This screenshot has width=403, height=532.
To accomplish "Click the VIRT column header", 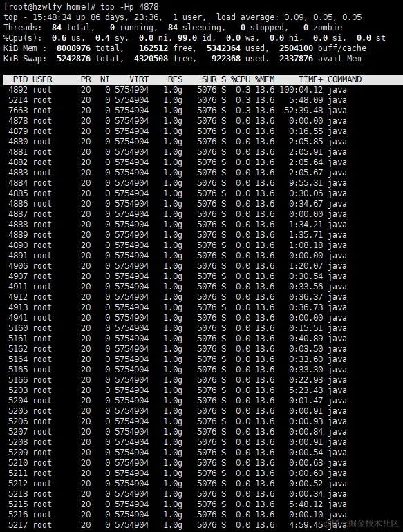I will click(139, 79).
